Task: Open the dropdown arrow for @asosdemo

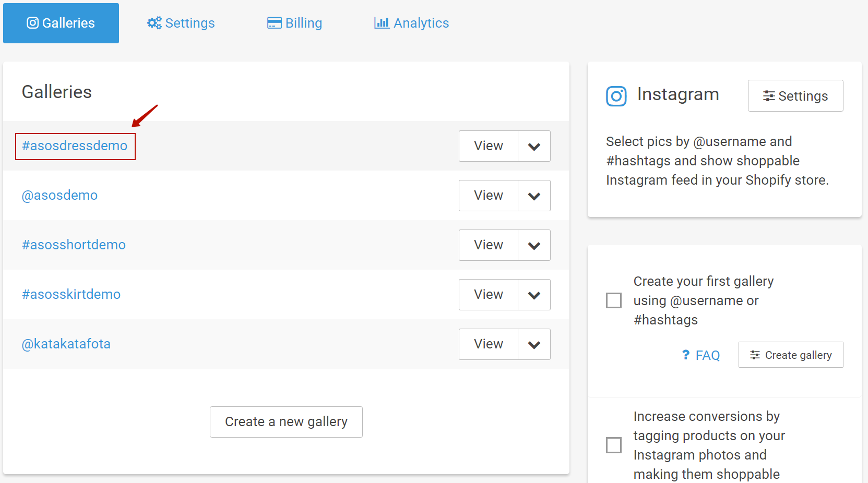Action: [534, 196]
